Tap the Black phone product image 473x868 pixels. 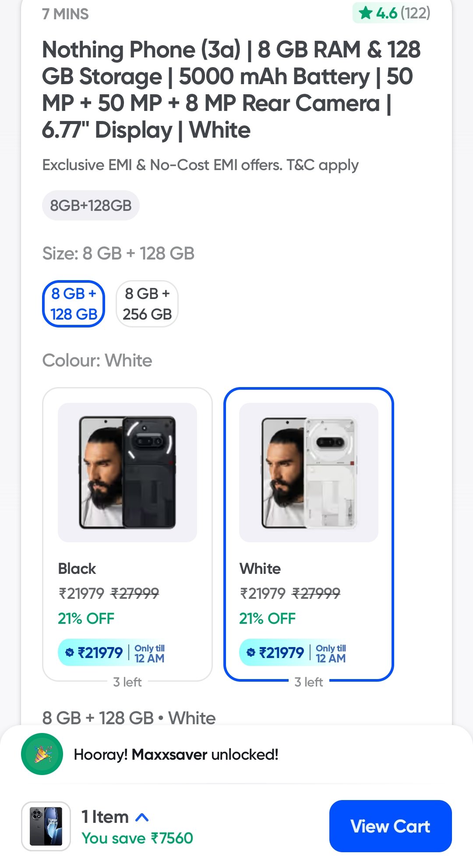[127, 472]
